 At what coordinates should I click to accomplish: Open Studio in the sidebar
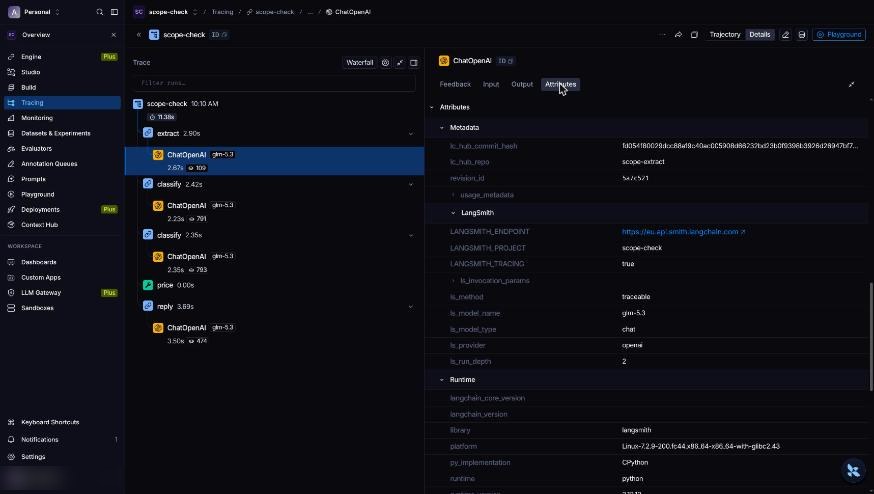[x=31, y=72]
